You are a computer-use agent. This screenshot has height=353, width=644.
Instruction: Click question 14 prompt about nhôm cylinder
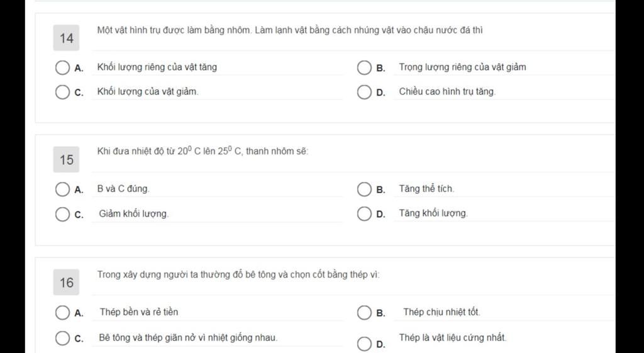(290, 30)
